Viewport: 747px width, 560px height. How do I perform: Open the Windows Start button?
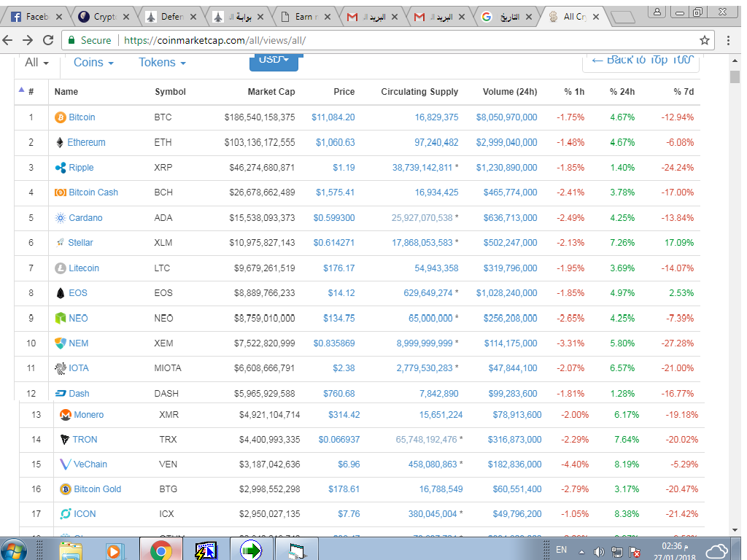(x=13, y=550)
